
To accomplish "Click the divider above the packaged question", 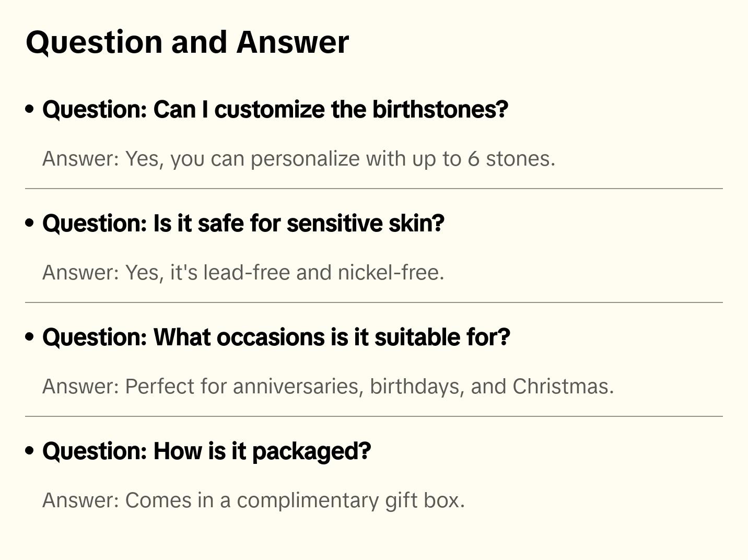I will click(373, 416).
